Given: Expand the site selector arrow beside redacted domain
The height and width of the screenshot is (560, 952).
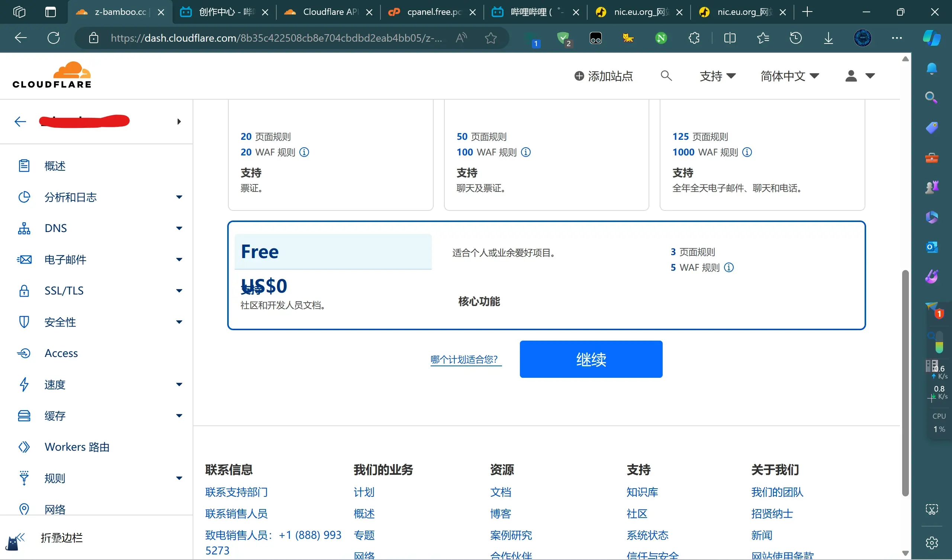Looking at the screenshot, I should pyautogui.click(x=179, y=121).
